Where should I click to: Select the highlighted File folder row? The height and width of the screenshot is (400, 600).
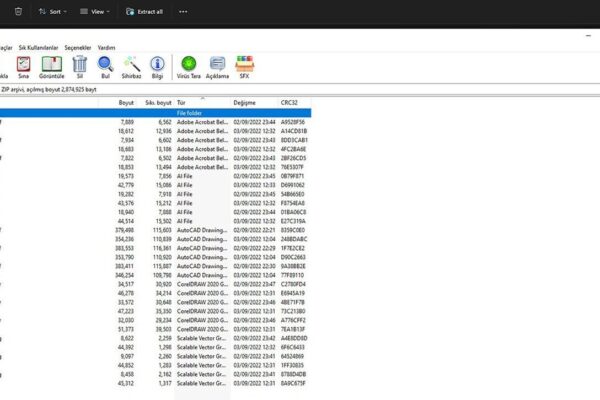point(190,113)
